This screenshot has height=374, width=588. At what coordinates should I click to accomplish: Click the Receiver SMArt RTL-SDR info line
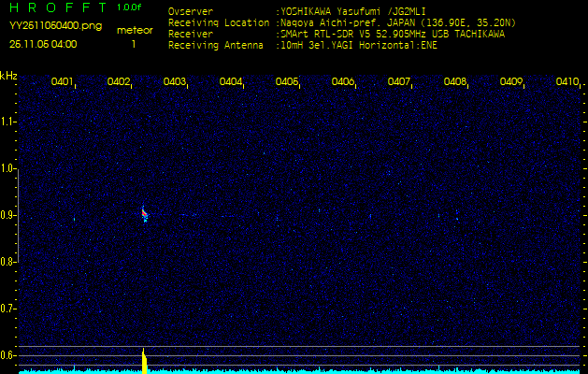[x=336, y=33]
